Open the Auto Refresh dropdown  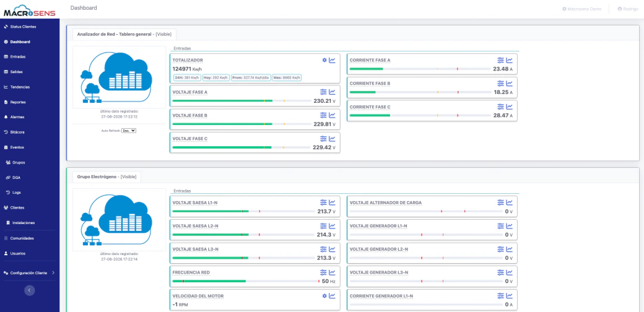point(129,131)
